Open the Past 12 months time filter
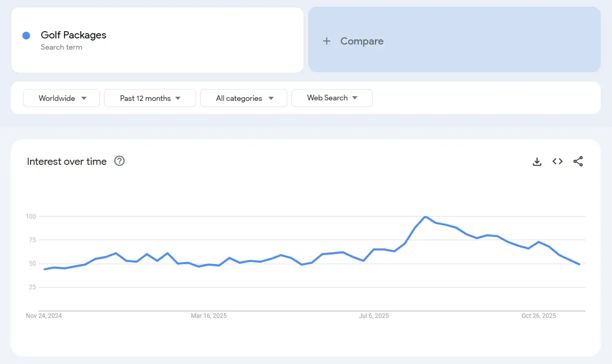The width and height of the screenshot is (612, 364). tap(150, 98)
